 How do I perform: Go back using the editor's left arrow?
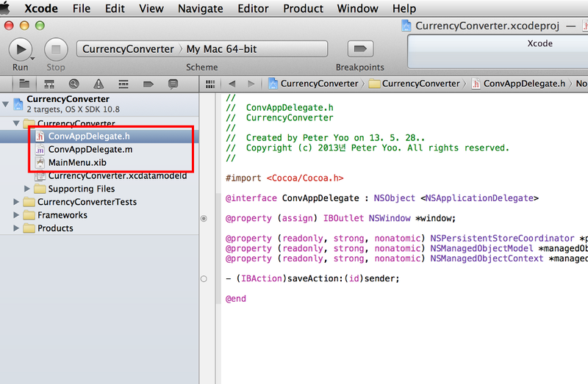pyautogui.click(x=232, y=84)
